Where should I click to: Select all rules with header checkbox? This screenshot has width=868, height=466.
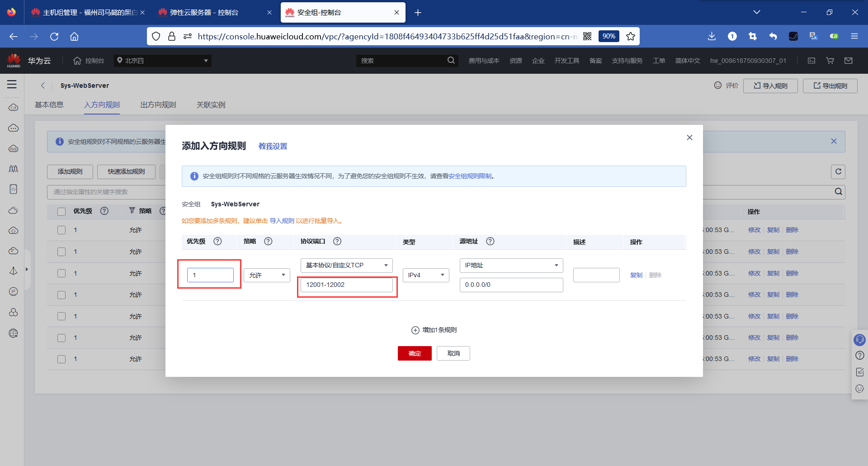(x=61, y=211)
